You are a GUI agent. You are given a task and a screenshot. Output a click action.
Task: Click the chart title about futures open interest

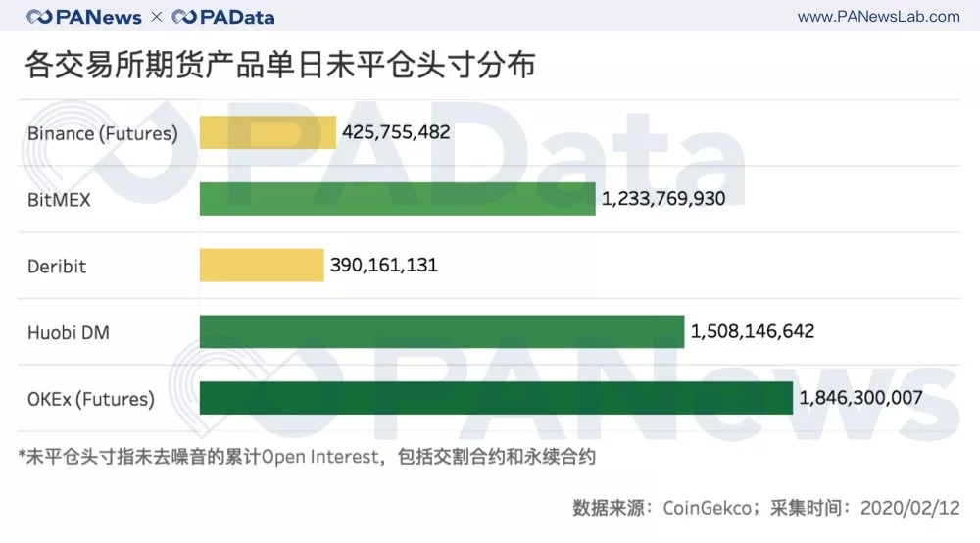coord(280,67)
